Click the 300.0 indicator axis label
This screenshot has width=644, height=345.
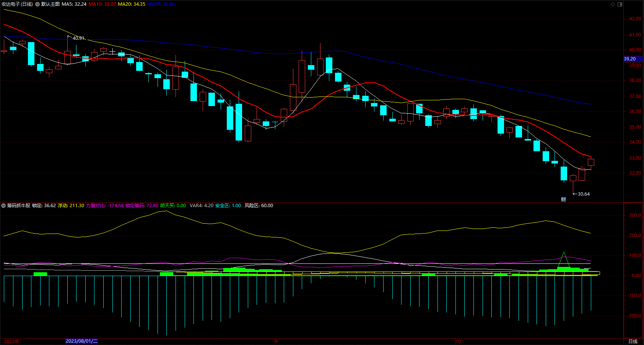click(x=635, y=215)
